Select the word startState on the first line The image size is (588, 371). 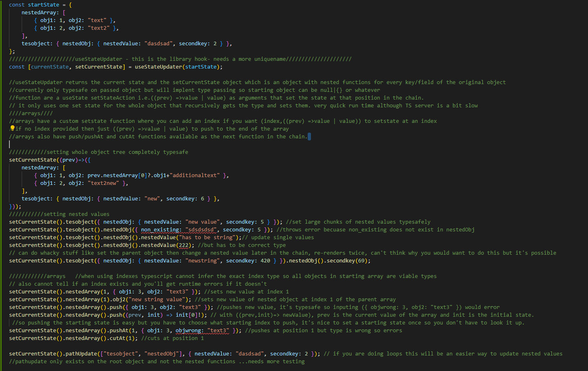44,4
